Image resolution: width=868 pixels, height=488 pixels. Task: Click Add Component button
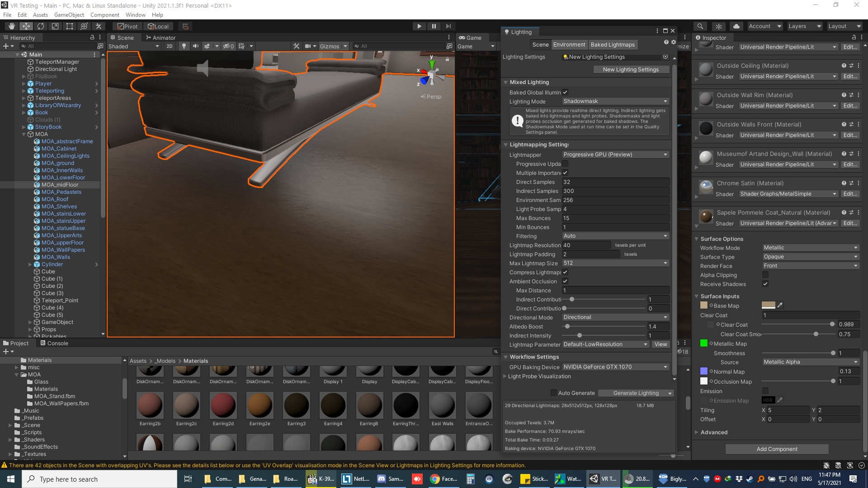point(777,449)
